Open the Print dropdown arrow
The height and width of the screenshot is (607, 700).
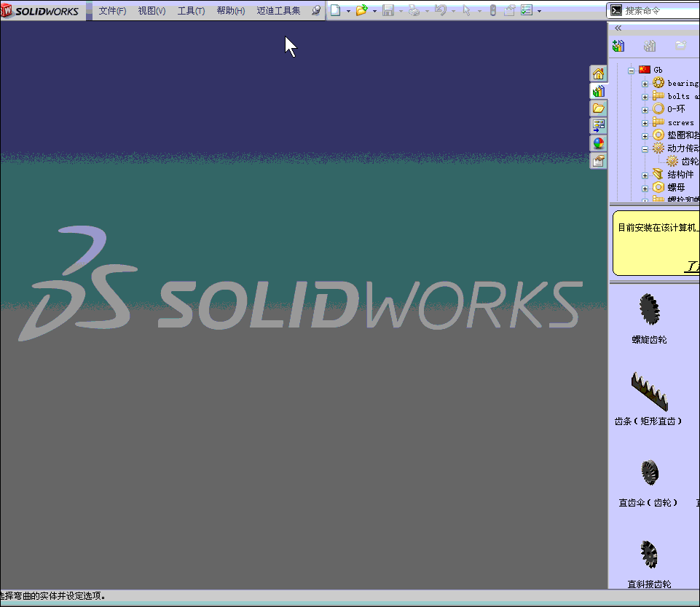(x=428, y=11)
